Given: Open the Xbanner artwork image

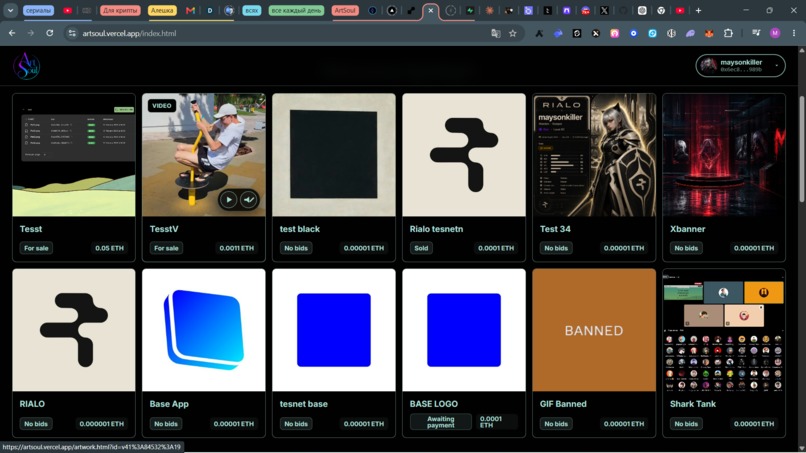Looking at the screenshot, I should click(x=724, y=155).
